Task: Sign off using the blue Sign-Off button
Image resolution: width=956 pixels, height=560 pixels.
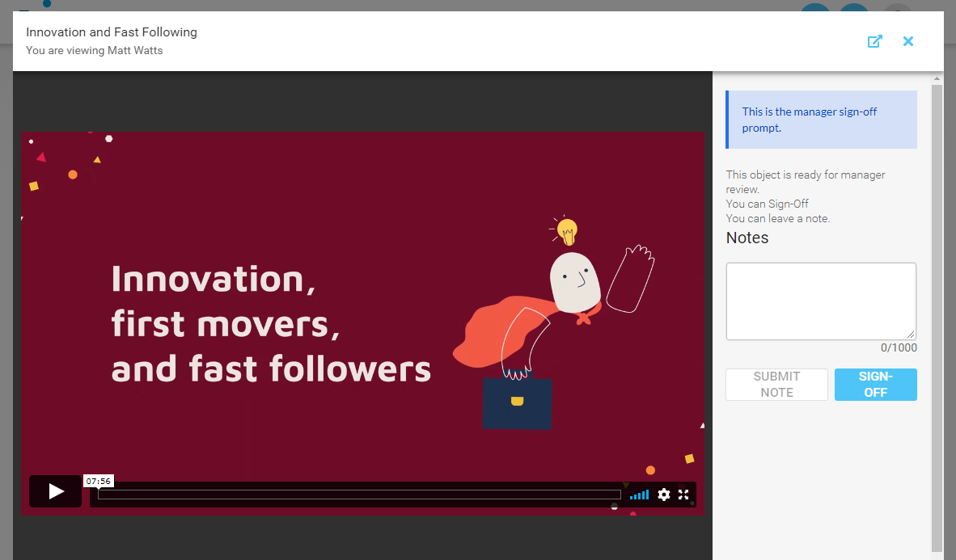Action: click(875, 385)
